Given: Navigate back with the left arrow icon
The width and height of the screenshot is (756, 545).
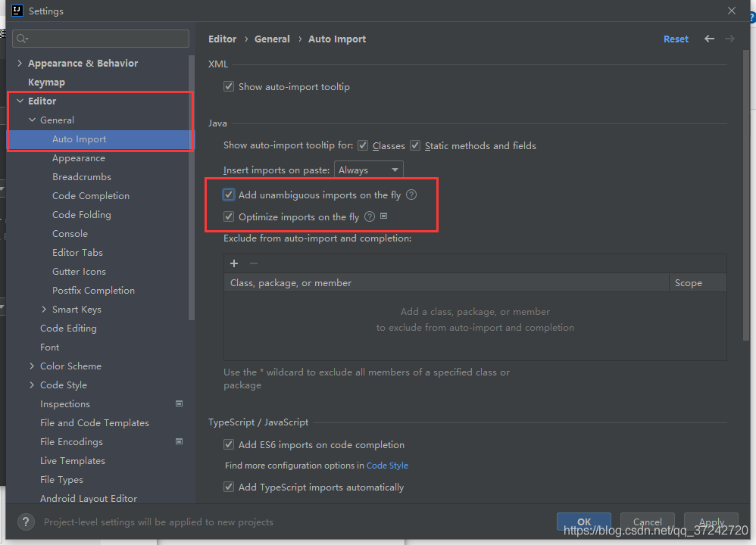Looking at the screenshot, I should 709,39.
